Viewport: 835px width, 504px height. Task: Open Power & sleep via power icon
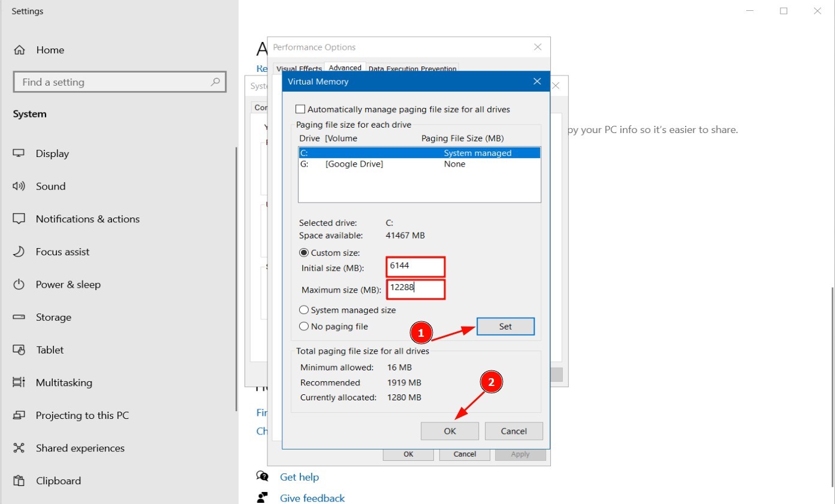19,285
